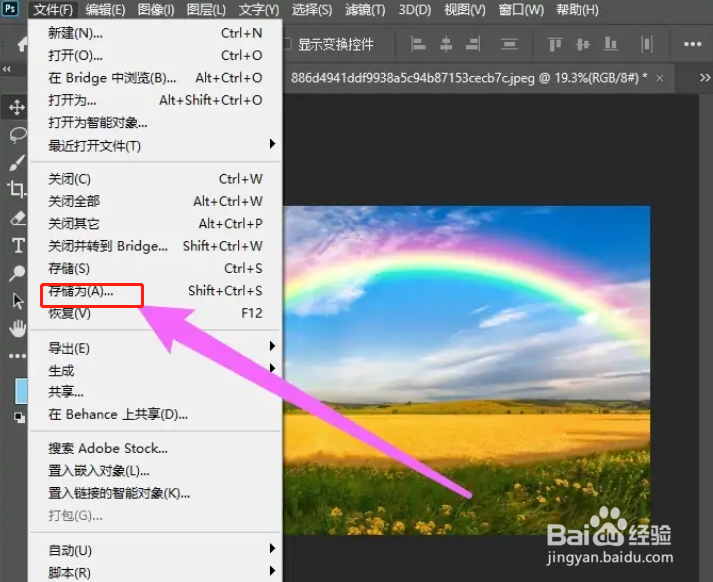Choose 恢复(V) menu entry
Image resolution: width=713 pixels, height=582 pixels.
156,313
